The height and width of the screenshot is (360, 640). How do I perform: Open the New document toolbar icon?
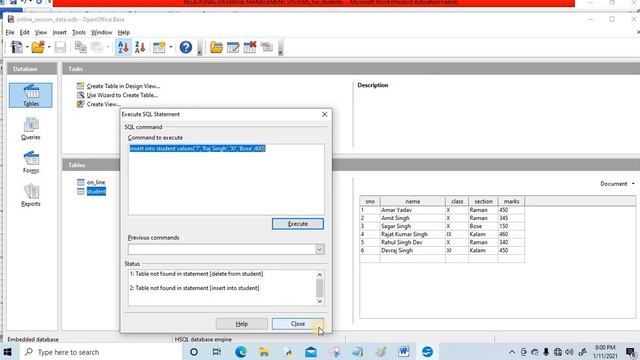pyautogui.click(x=16, y=47)
